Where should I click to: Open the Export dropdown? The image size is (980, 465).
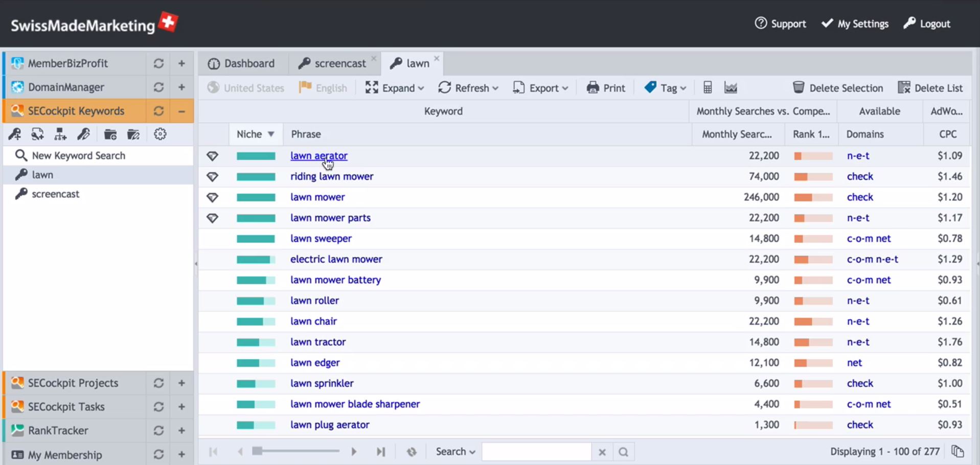(541, 88)
